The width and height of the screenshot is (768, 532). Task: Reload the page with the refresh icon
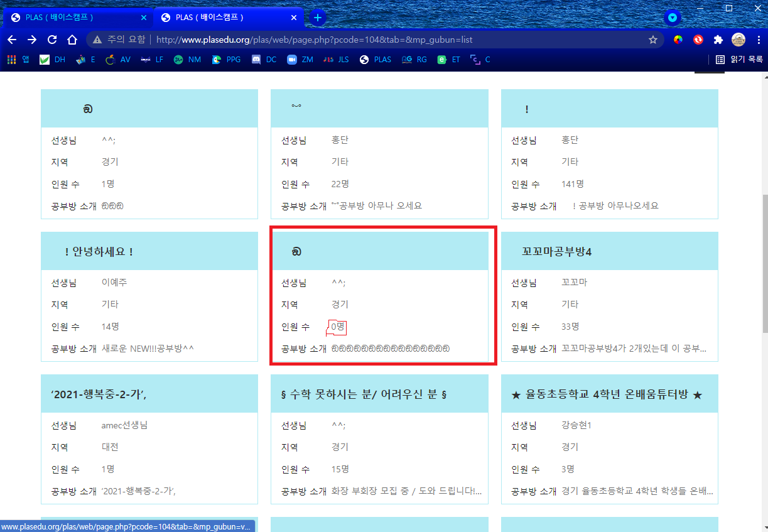pos(52,40)
